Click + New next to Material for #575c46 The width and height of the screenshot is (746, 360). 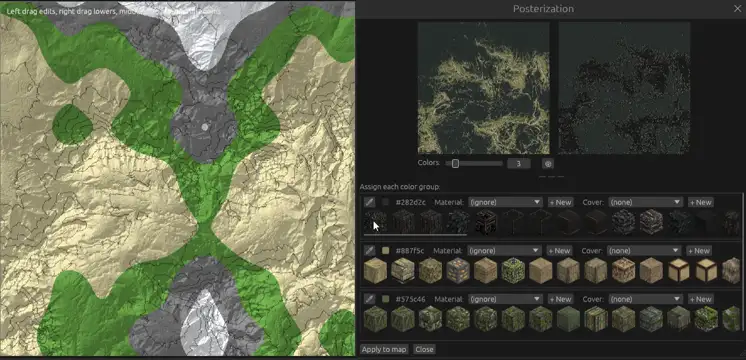point(560,299)
